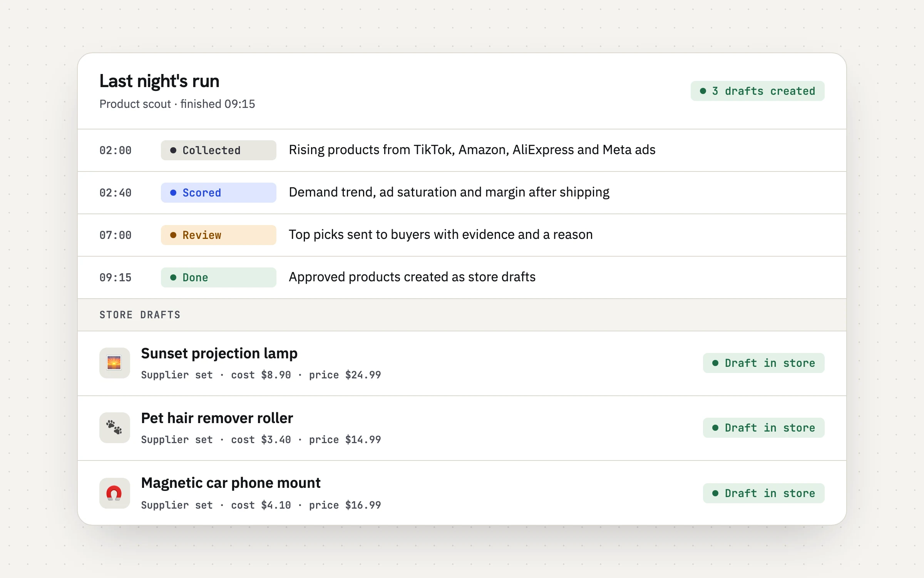This screenshot has height=578, width=924.
Task: Click the 07:00 timestamp
Action: (x=115, y=235)
